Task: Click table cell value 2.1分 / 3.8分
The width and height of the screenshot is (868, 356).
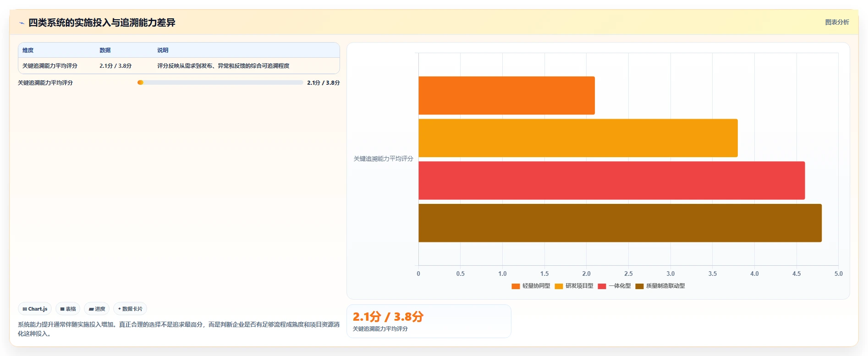Action: [115, 66]
